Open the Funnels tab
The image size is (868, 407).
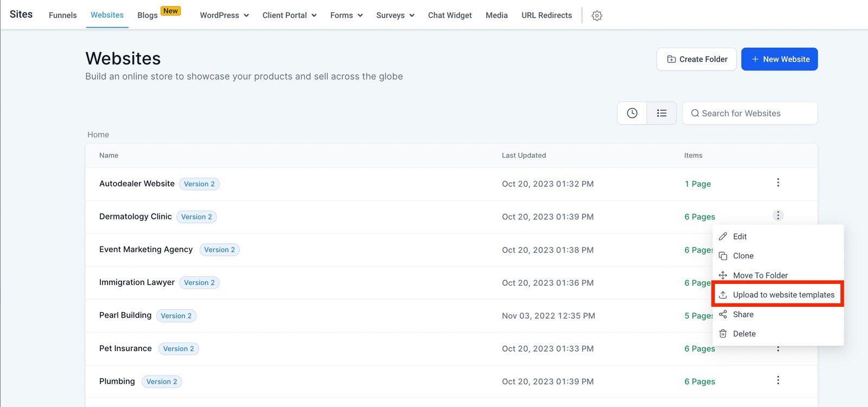pyautogui.click(x=63, y=15)
